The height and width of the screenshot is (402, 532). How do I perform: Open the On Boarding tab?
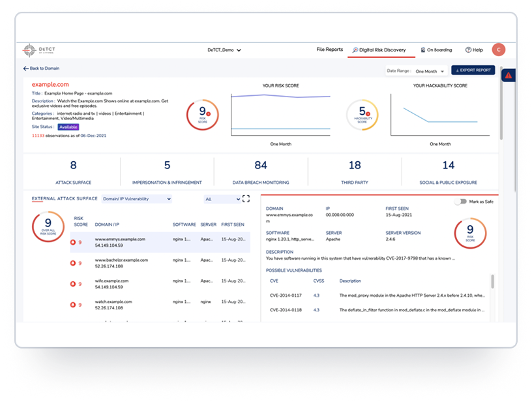point(437,50)
